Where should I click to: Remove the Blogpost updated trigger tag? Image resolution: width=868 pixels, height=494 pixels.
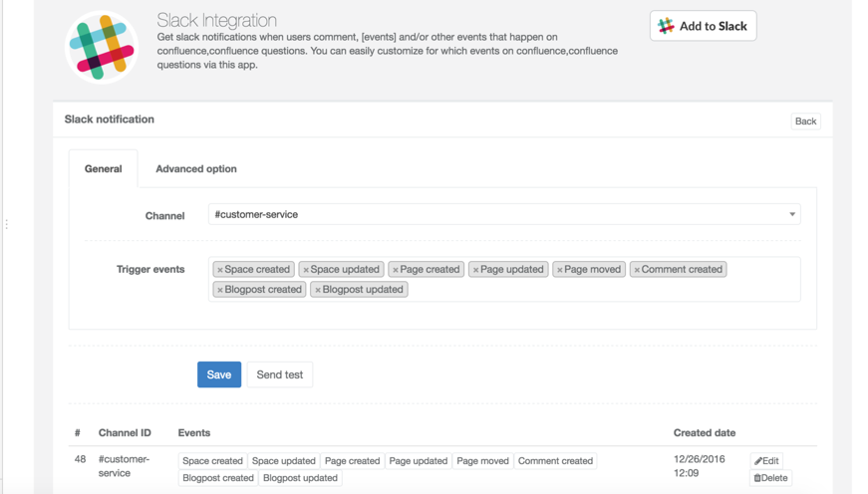pos(318,290)
